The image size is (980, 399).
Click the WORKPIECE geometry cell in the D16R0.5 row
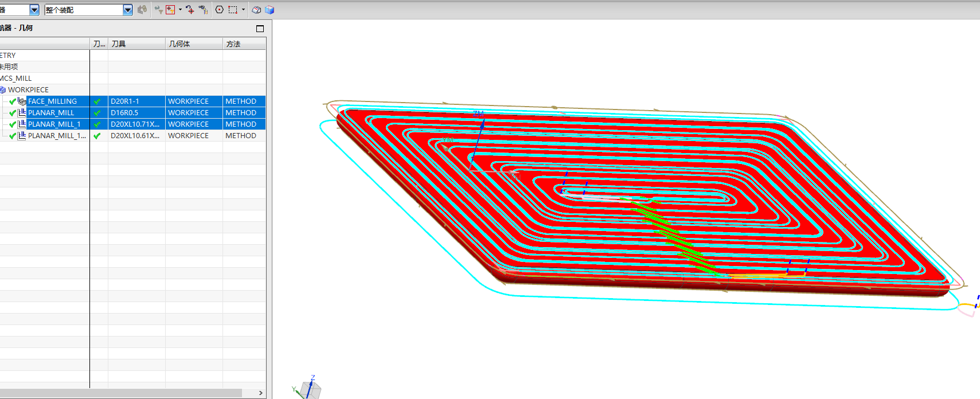tap(194, 113)
